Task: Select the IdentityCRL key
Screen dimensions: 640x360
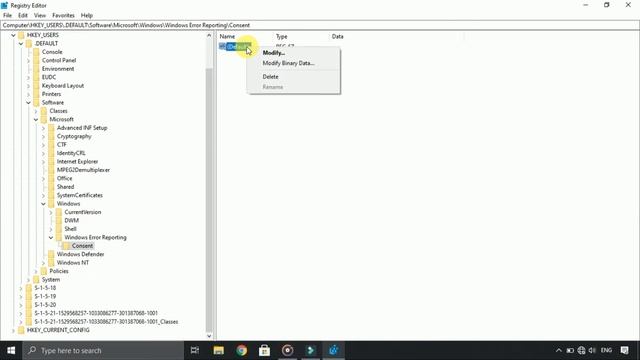Action: point(71,153)
